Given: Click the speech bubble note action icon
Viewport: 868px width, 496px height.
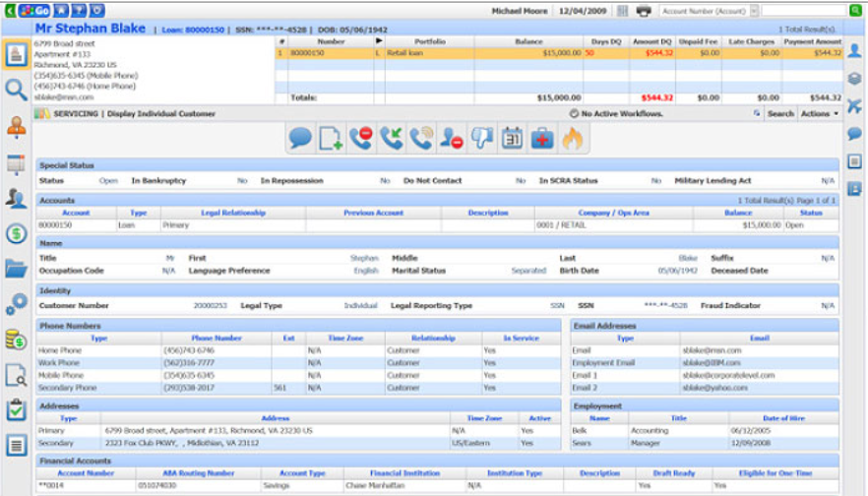Looking at the screenshot, I should point(300,138).
